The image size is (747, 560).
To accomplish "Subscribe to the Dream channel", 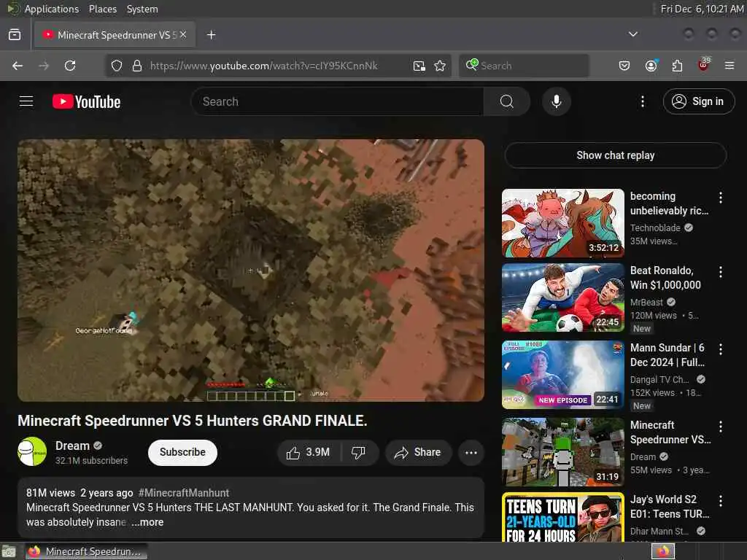I will click(x=182, y=452).
